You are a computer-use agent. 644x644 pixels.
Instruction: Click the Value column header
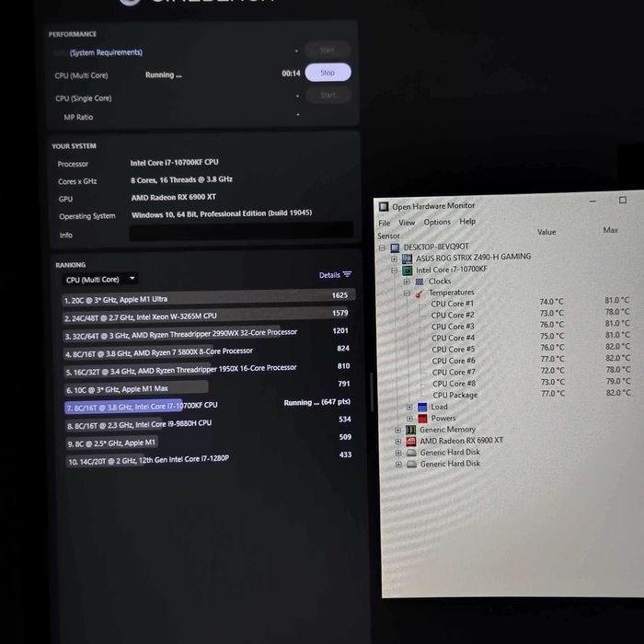click(546, 232)
